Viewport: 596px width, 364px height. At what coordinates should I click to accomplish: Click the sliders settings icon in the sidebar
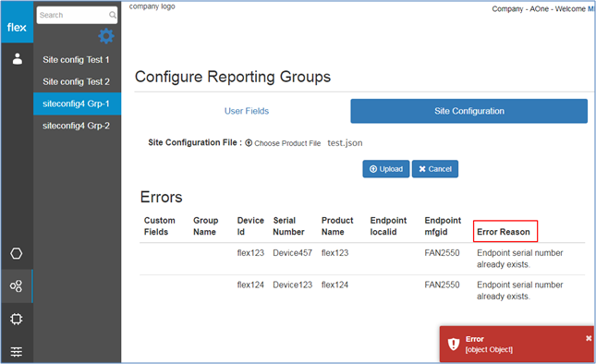(17, 352)
